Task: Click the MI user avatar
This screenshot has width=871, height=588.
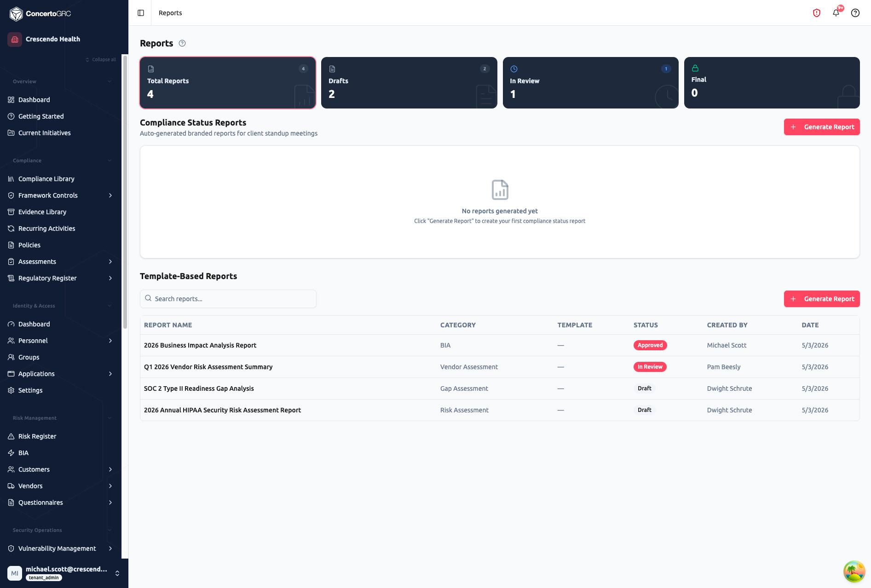Action: click(15, 573)
